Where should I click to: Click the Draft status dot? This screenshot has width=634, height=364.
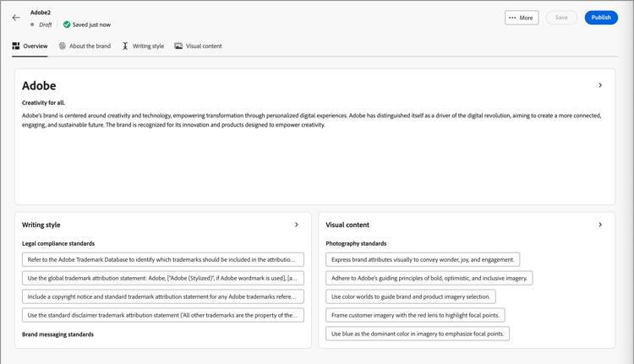[33, 24]
